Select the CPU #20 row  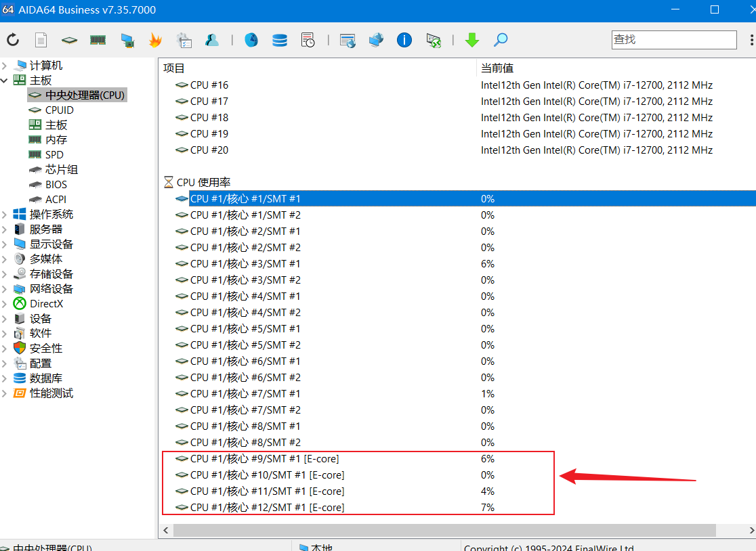point(457,150)
